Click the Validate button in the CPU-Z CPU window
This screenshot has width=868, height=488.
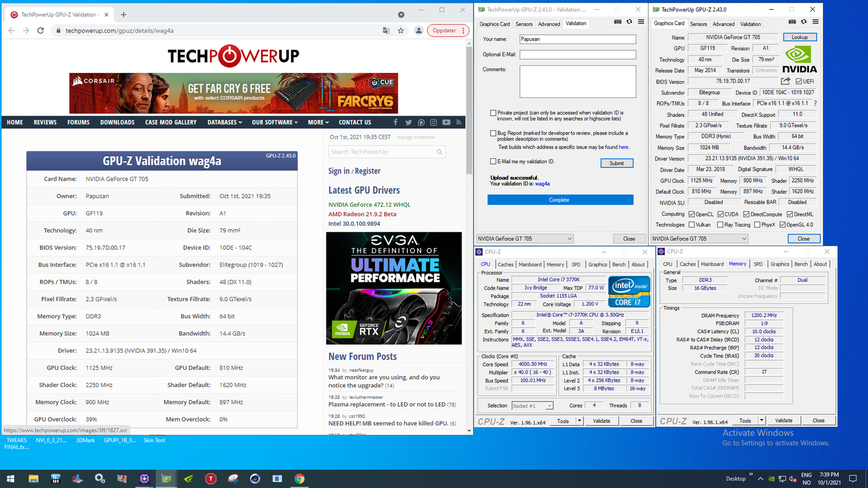coord(601,421)
